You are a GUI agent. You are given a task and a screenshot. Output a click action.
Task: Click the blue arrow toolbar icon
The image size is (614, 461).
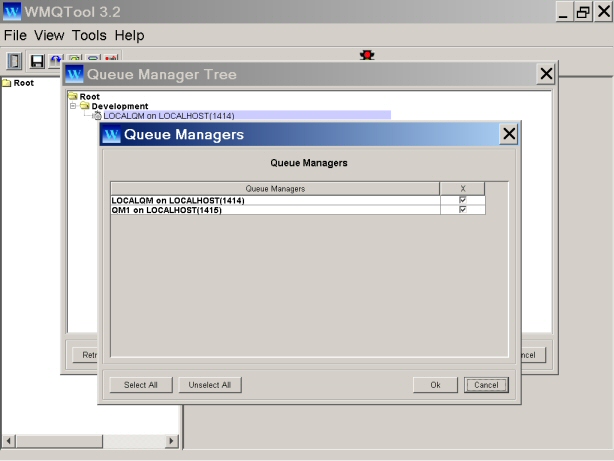(x=56, y=59)
